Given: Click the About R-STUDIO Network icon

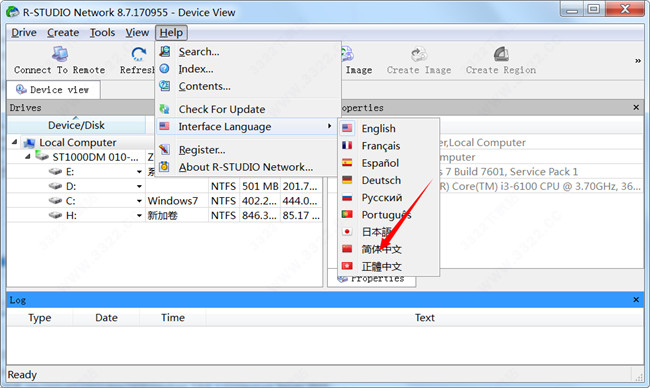Looking at the screenshot, I should pos(165,167).
